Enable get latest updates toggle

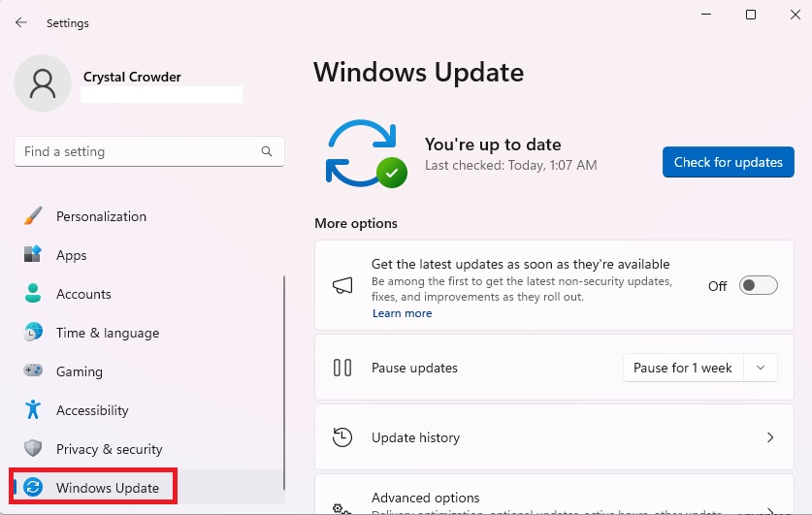pos(758,286)
